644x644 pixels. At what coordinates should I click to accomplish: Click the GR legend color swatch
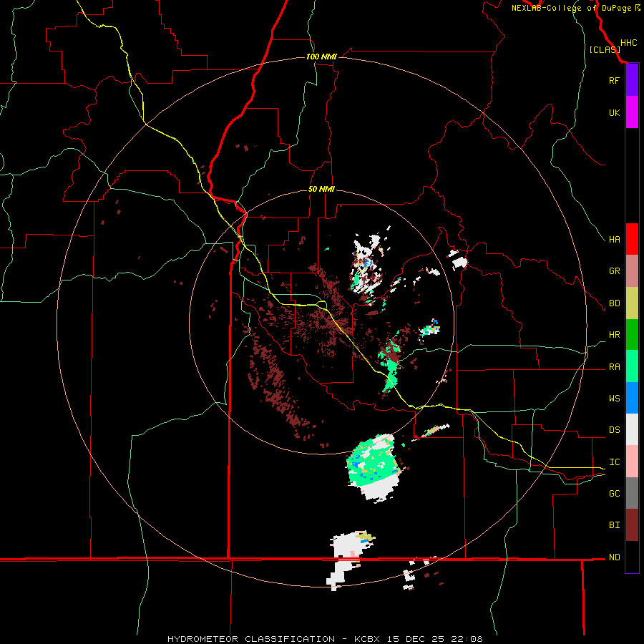(632, 271)
